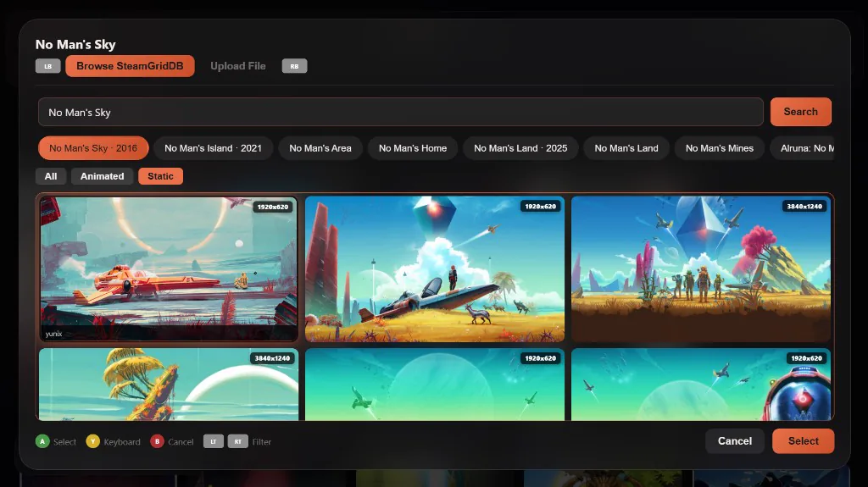This screenshot has height=487, width=868.
Task: Confirm with the orange Select button
Action: pyautogui.click(x=804, y=441)
